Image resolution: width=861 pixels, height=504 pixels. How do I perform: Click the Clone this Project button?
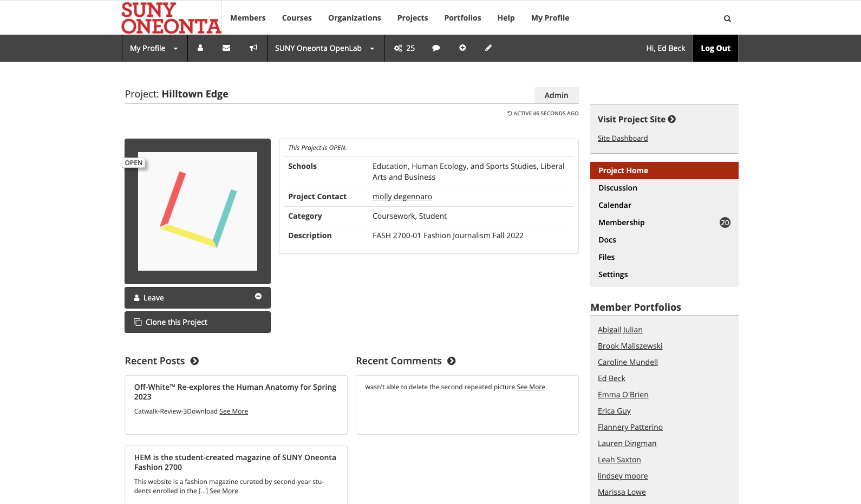pyautogui.click(x=198, y=322)
